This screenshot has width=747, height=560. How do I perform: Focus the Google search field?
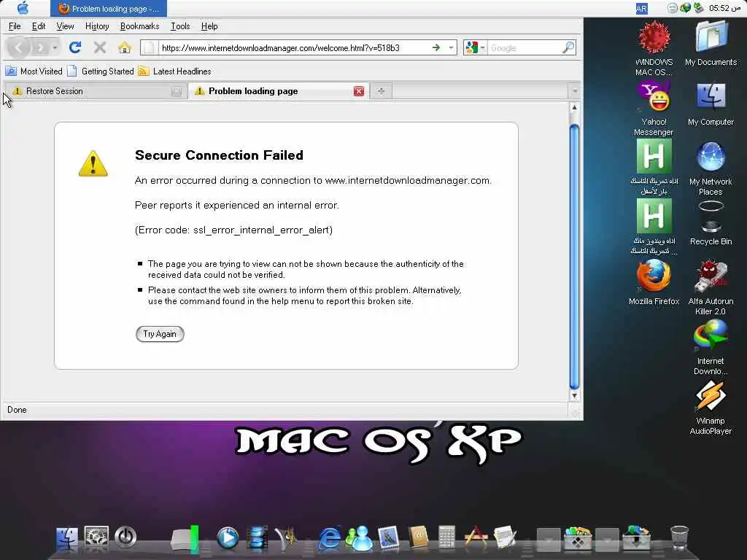(524, 47)
